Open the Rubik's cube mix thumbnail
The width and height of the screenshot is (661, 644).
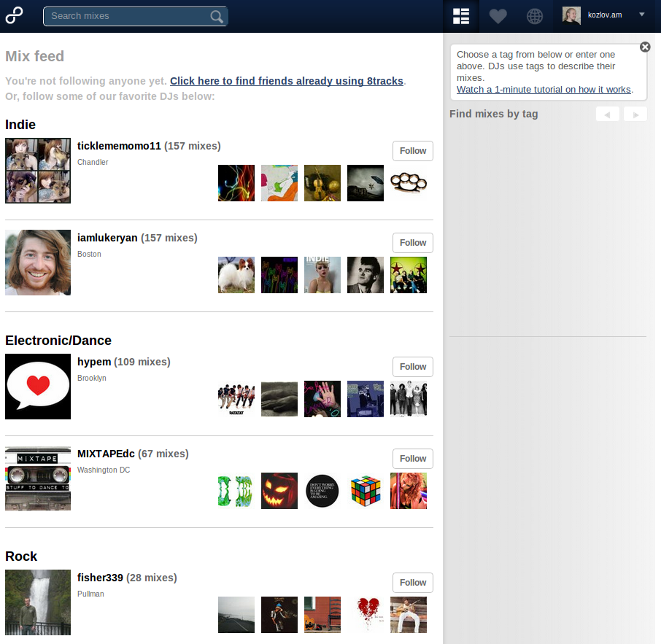[x=366, y=491]
